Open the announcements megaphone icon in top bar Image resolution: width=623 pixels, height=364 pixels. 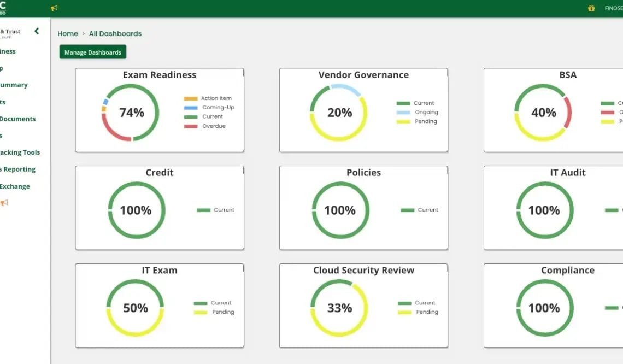pos(53,8)
